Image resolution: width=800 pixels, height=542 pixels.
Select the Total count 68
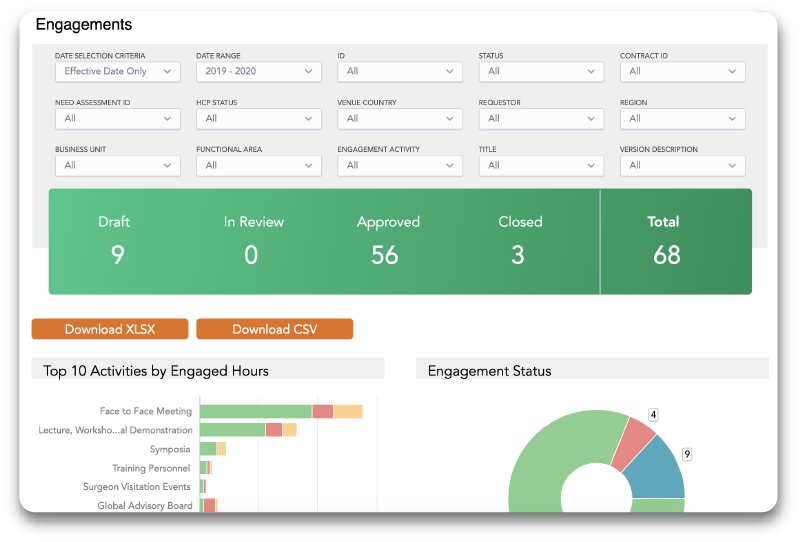coord(667,255)
